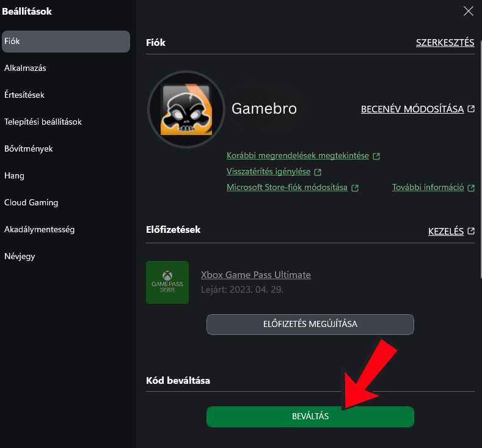The width and height of the screenshot is (482, 448).
Task: Open Telepítési beállítások section
Action: 43,122
